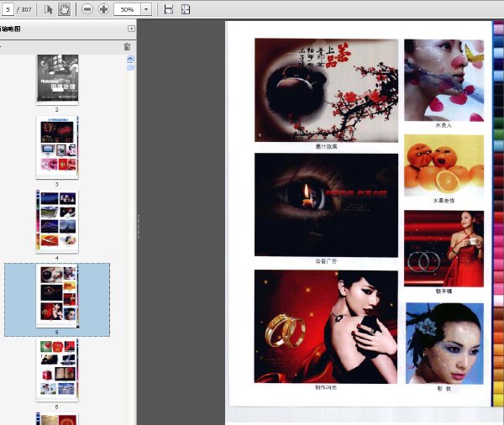The image size is (504, 425).
Task: Click the page number field showing 5
Action: point(8,9)
